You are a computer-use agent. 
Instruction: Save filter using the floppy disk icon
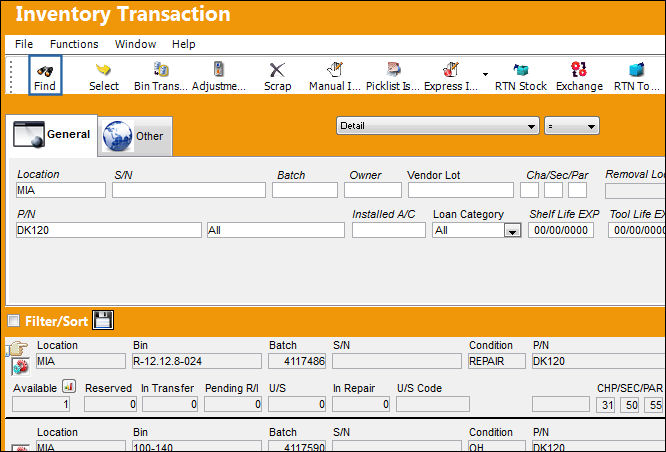pos(103,320)
